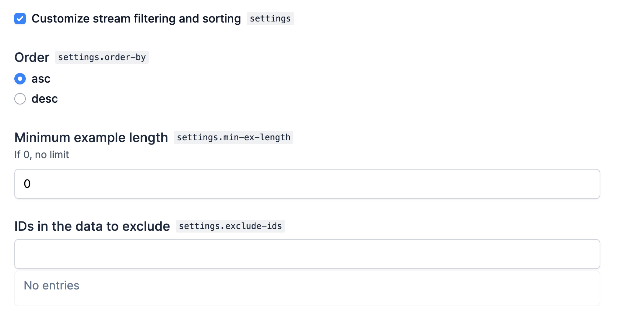Image resolution: width=644 pixels, height=317 pixels.
Task: Click the 'settings.exclude-ids' code tag
Action: (230, 226)
